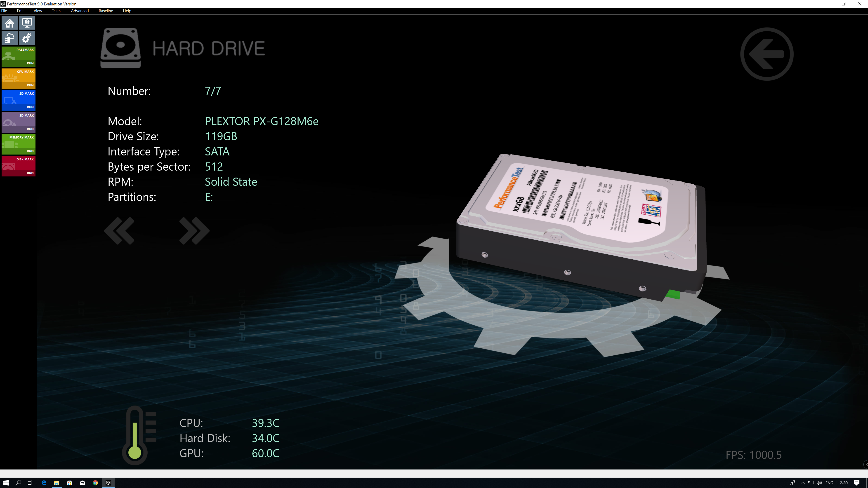Open the Advanced menu

[80, 11]
